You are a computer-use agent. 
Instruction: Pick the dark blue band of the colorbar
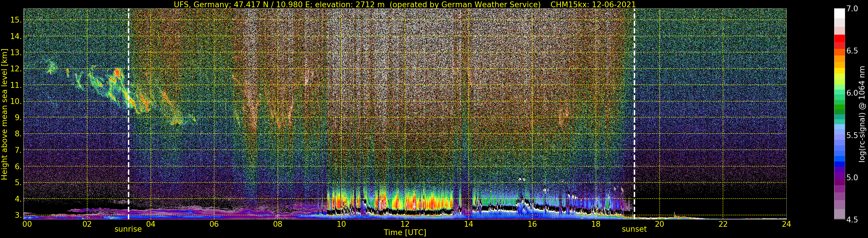click(839, 165)
